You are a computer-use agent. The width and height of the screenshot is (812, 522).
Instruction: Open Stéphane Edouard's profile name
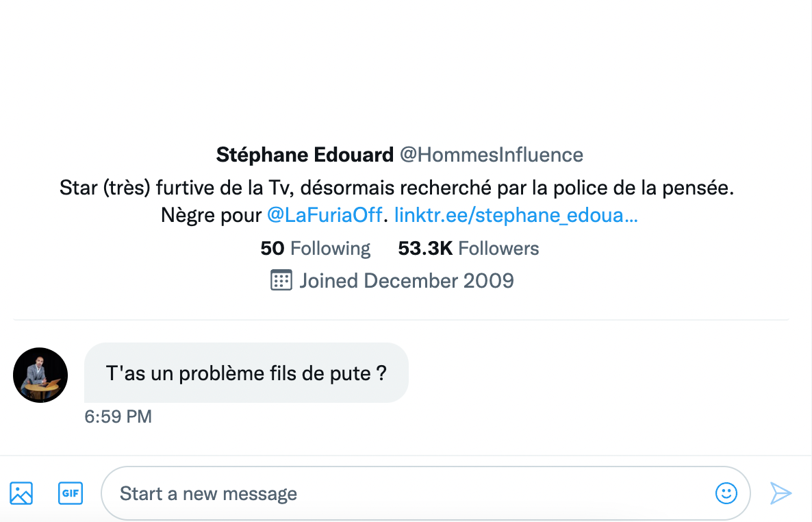pyautogui.click(x=305, y=155)
